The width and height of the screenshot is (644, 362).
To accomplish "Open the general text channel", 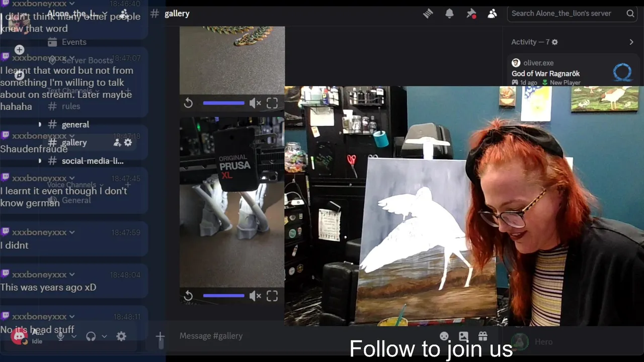I will click(75, 124).
